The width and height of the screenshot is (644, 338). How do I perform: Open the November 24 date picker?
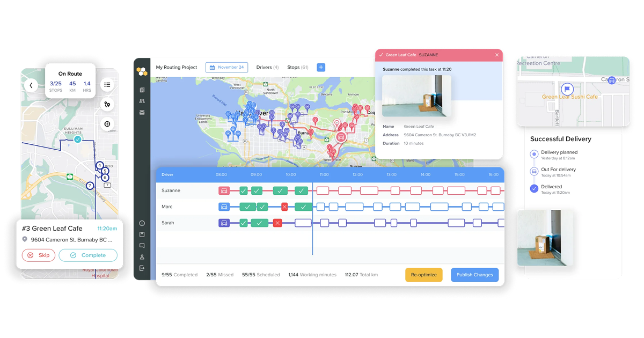point(226,68)
